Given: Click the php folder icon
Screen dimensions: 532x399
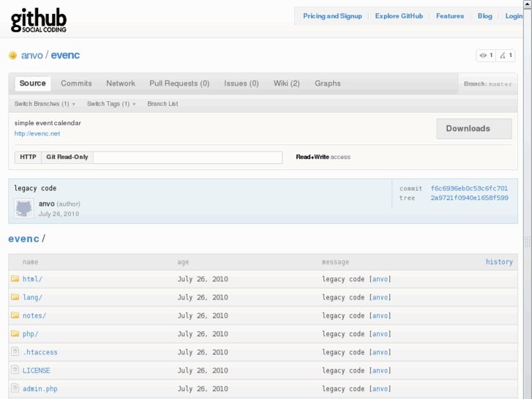Looking at the screenshot, I should 15,333.
